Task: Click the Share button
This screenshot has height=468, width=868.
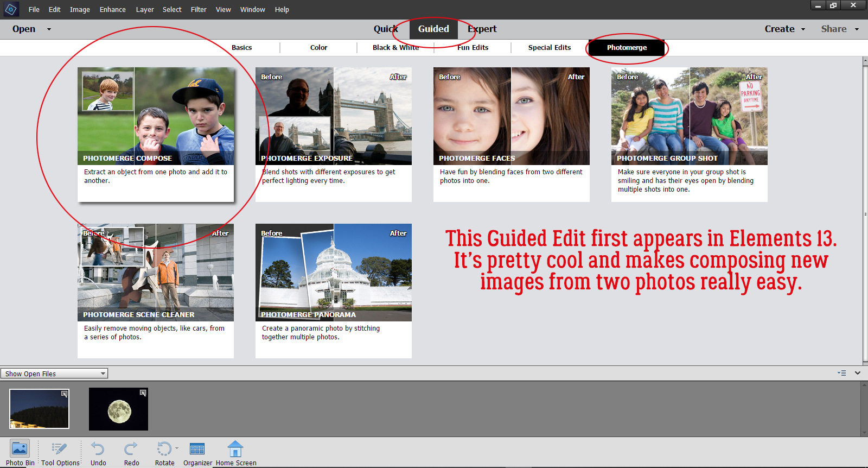Action: [x=834, y=29]
